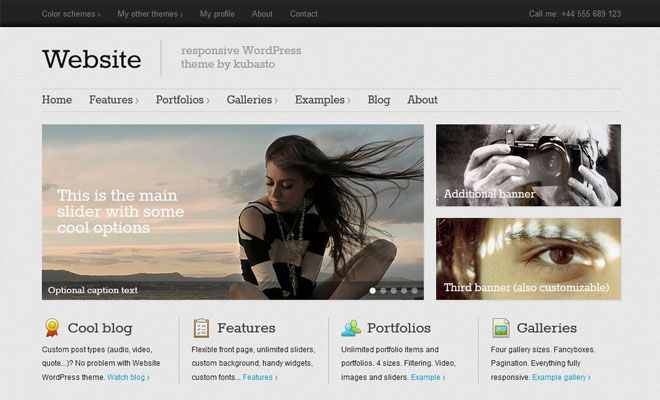Open the Example gallery link
This screenshot has height=400, width=660.
(x=561, y=377)
